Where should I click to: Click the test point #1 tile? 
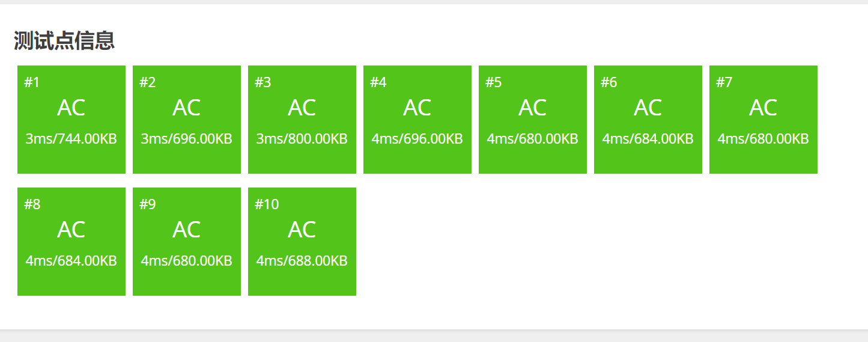[71, 120]
